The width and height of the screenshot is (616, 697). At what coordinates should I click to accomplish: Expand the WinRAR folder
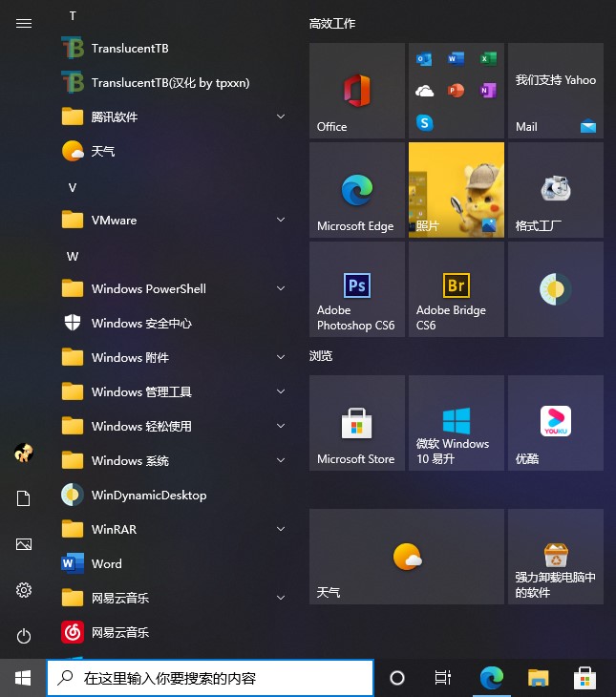pyautogui.click(x=175, y=529)
